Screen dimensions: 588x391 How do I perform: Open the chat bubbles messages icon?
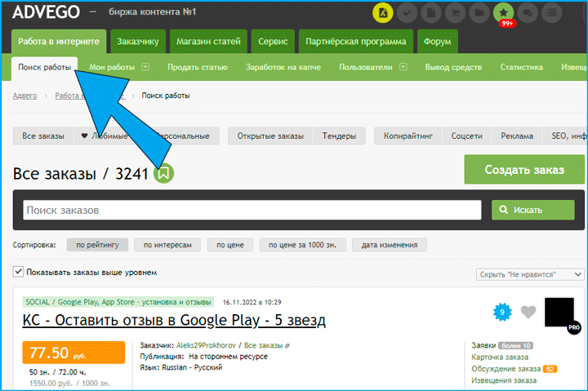coord(528,13)
